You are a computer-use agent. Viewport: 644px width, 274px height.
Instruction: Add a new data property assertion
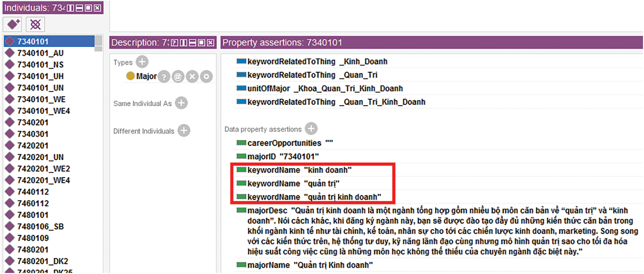click(311, 129)
